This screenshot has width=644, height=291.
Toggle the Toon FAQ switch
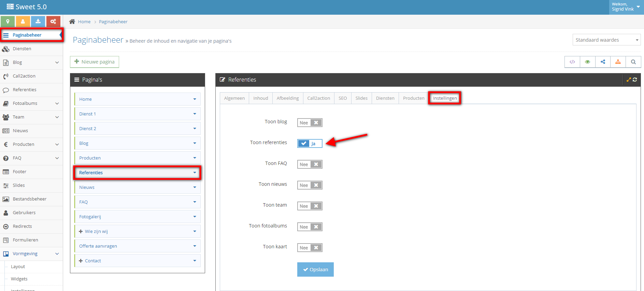[310, 164]
